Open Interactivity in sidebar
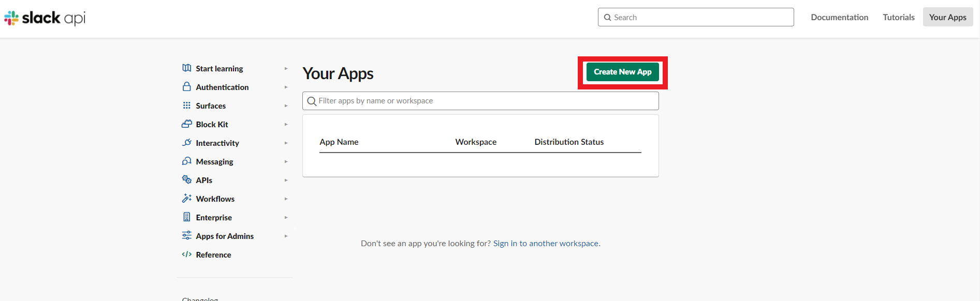Image resolution: width=980 pixels, height=301 pixels. point(217,143)
